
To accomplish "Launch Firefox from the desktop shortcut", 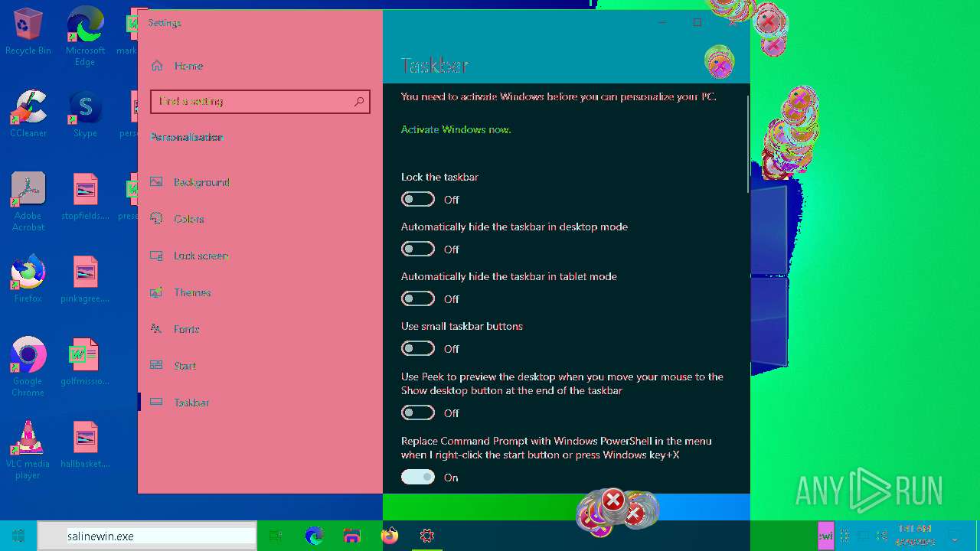I will coord(28,279).
